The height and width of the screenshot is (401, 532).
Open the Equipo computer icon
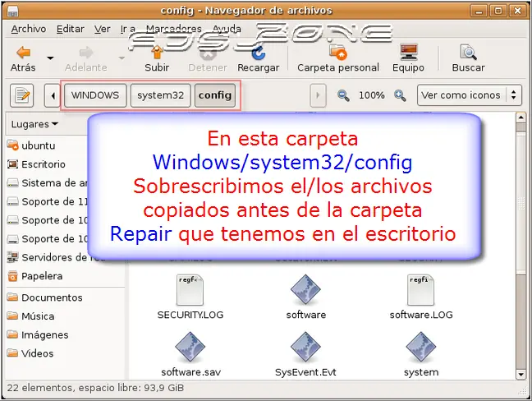(x=408, y=58)
